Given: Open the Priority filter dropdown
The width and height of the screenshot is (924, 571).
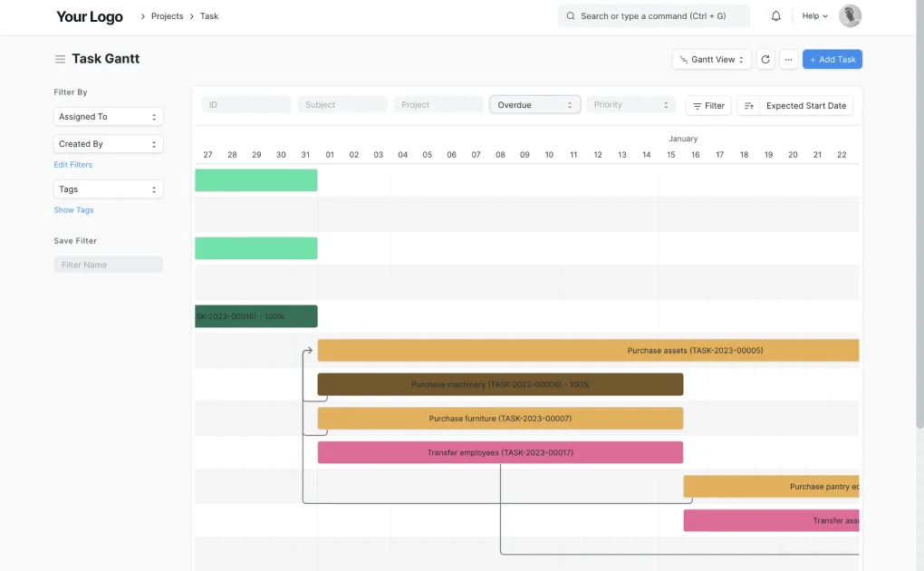Looking at the screenshot, I should point(630,104).
